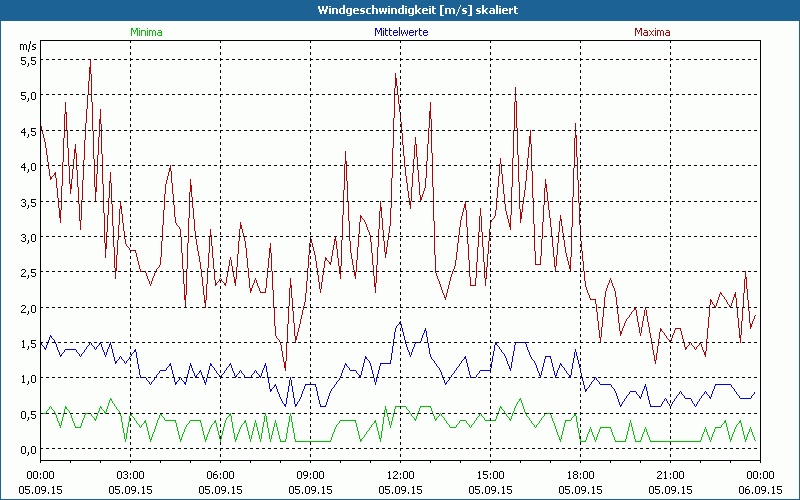Click the 3,0 y-axis tick label
This screenshot has height=500, width=800.
tap(27, 237)
